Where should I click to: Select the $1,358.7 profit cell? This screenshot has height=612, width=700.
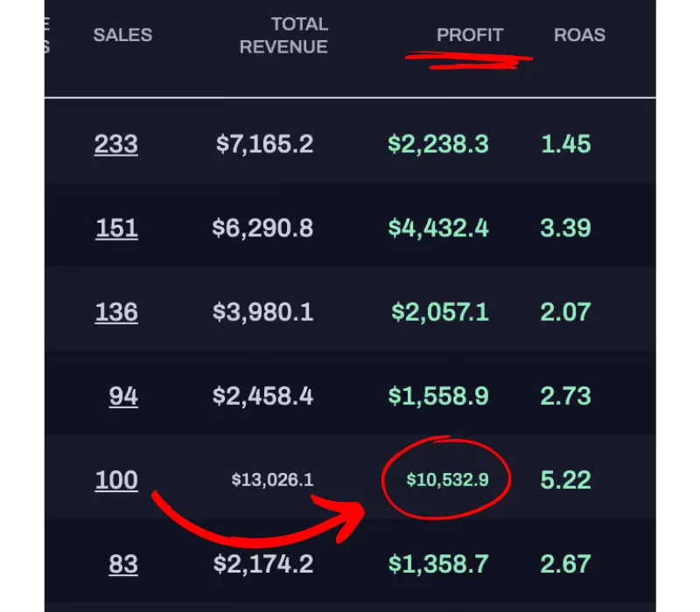(438, 564)
